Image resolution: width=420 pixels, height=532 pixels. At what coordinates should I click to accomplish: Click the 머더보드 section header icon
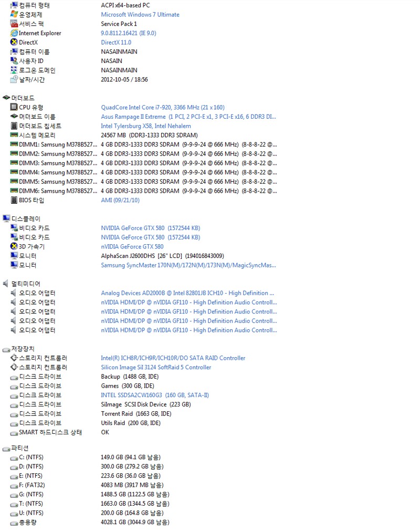point(6,98)
